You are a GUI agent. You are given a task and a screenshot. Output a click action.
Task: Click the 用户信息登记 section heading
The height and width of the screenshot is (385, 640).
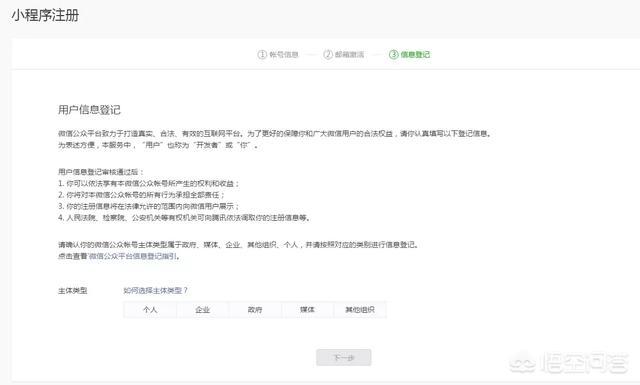pyautogui.click(x=89, y=109)
